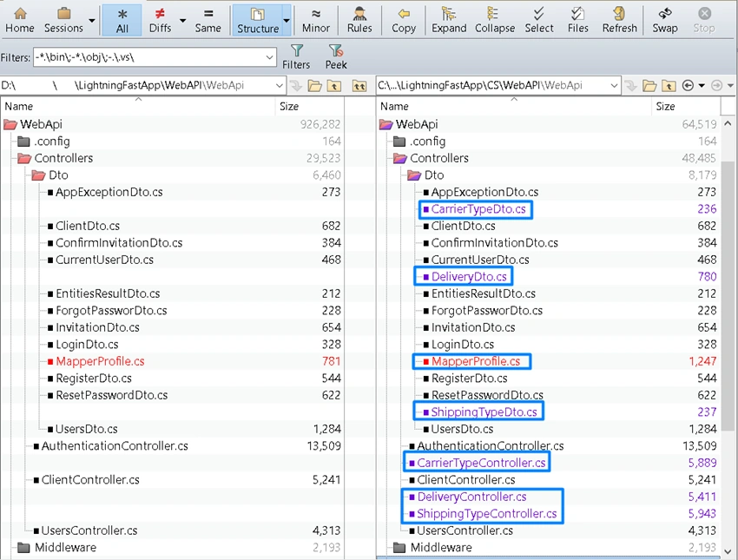Click the right pane back navigation icon

(x=688, y=86)
